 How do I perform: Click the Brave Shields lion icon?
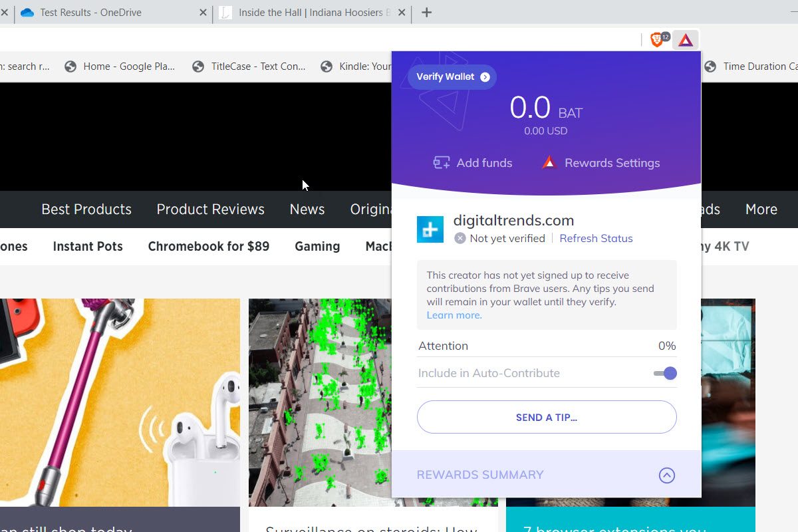(656, 40)
